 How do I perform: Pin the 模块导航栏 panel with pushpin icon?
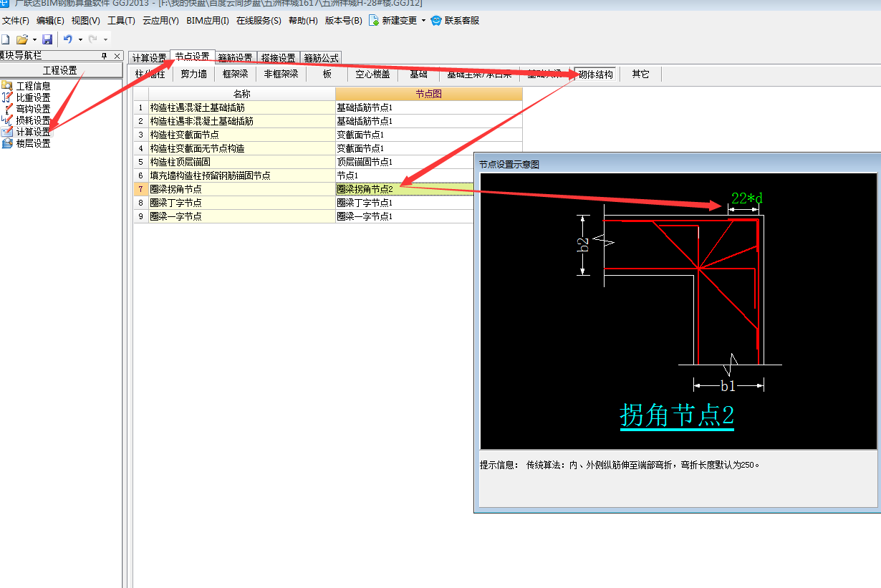pyautogui.click(x=104, y=56)
